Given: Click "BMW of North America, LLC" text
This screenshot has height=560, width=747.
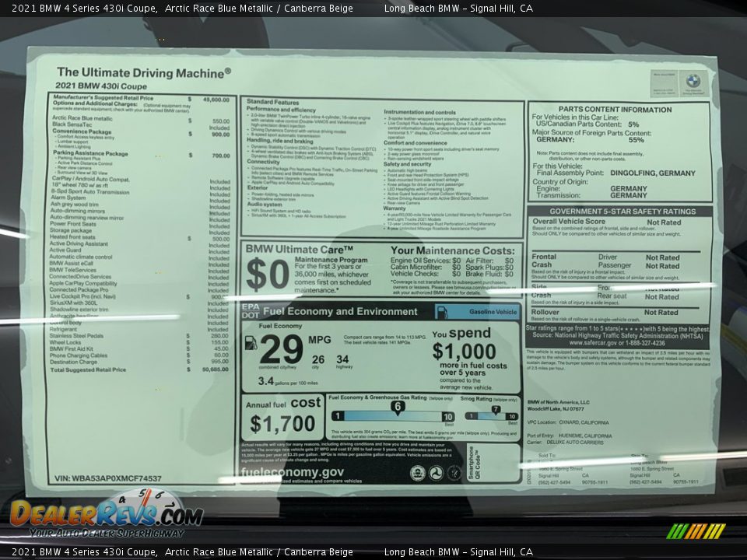Looking at the screenshot, I should point(559,402).
